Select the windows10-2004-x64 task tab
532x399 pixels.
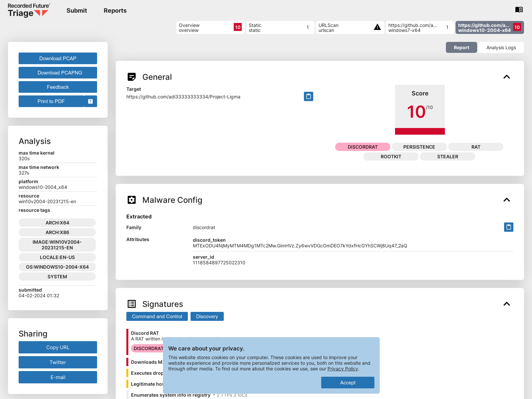490,28
